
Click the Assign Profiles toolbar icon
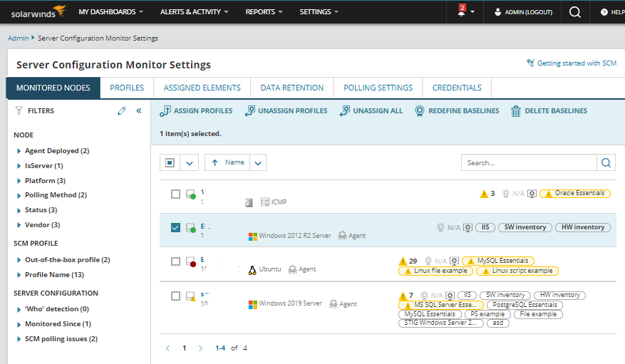click(x=165, y=111)
